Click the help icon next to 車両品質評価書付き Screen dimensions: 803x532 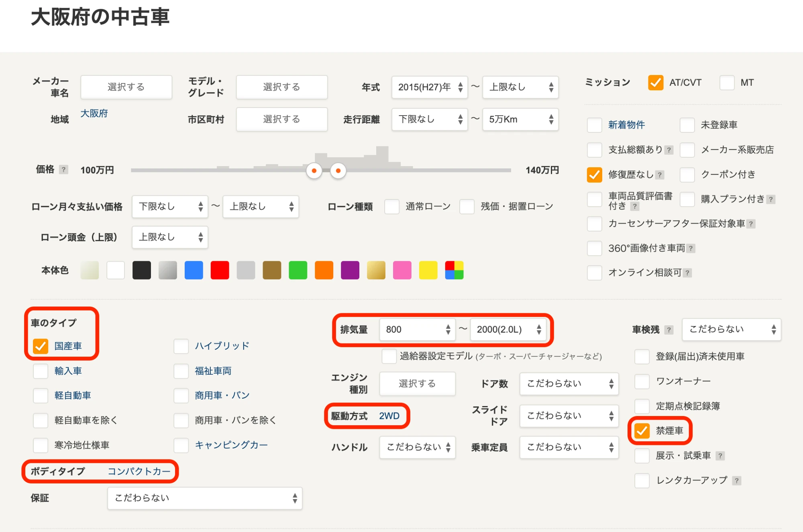(x=634, y=207)
